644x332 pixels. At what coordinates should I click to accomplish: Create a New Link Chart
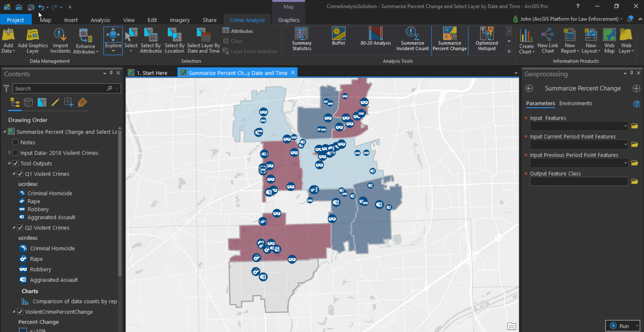[x=548, y=41]
